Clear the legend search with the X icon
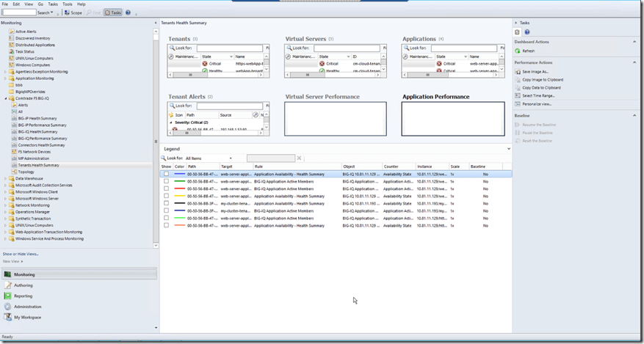644x344 pixels. 299,158
